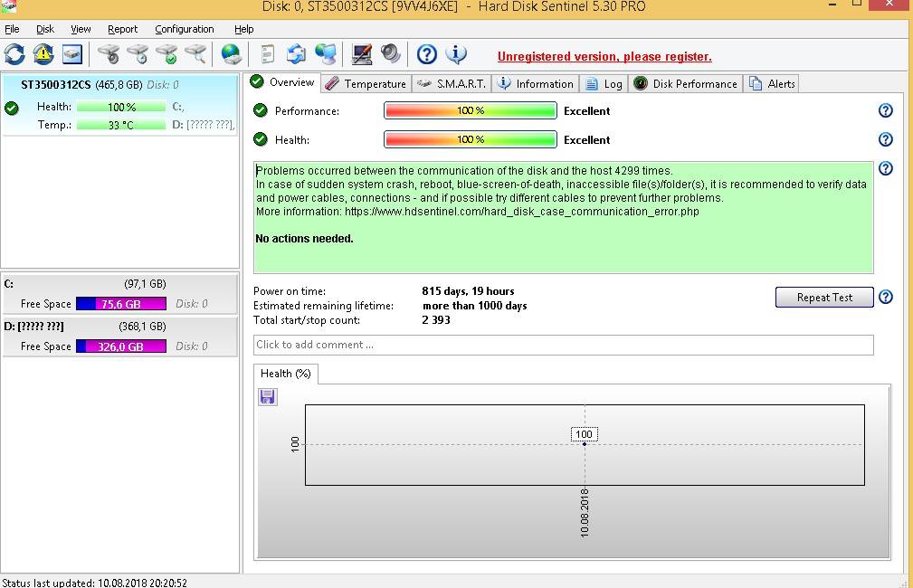Image resolution: width=913 pixels, height=588 pixels.
Task: Switch to the Temperature tab
Action: 366,84
